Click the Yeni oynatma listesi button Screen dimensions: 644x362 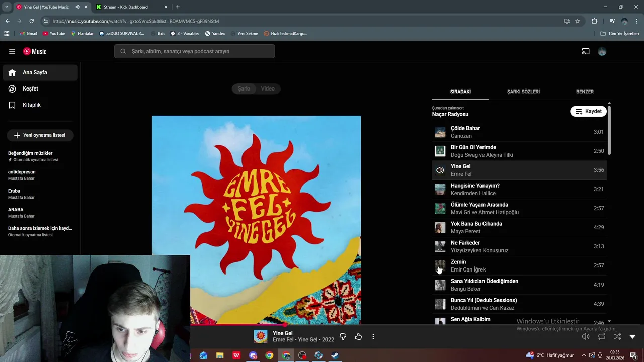40,135
